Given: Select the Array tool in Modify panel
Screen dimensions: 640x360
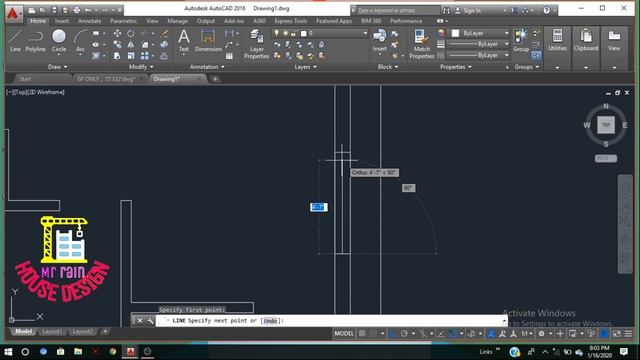Looking at the screenshot, I should (x=144, y=56).
